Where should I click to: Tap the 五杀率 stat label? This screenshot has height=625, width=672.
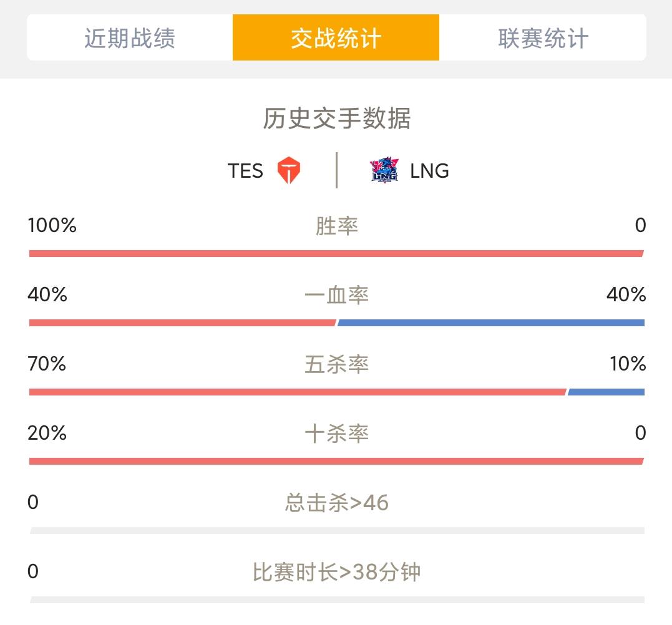(x=337, y=364)
